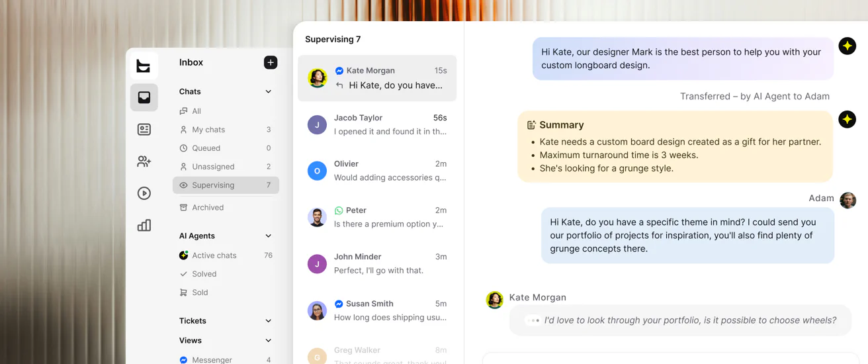The image size is (868, 364).
Task: Open the team members sidebar icon
Action: click(144, 161)
